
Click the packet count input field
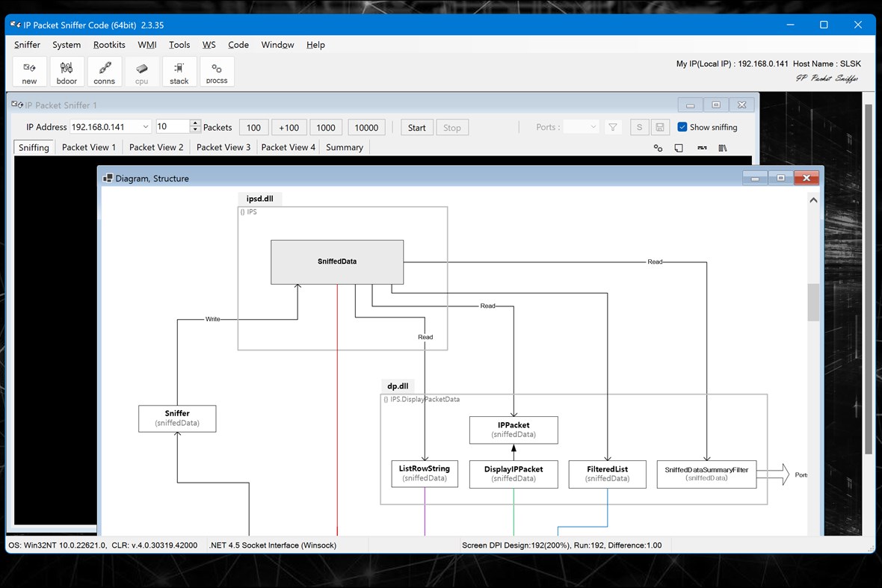(x=173, y=127)
